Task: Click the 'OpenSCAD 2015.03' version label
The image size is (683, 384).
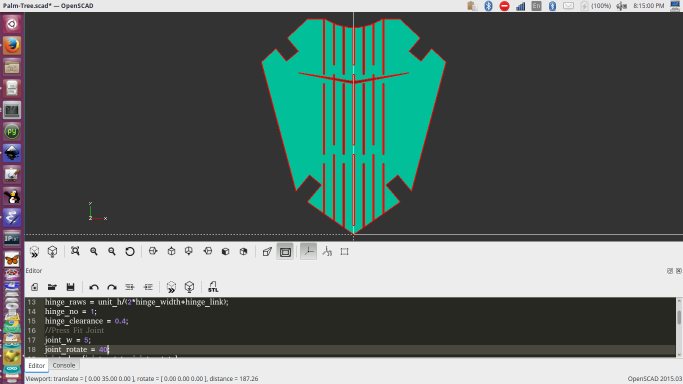Action: (655, 379)
